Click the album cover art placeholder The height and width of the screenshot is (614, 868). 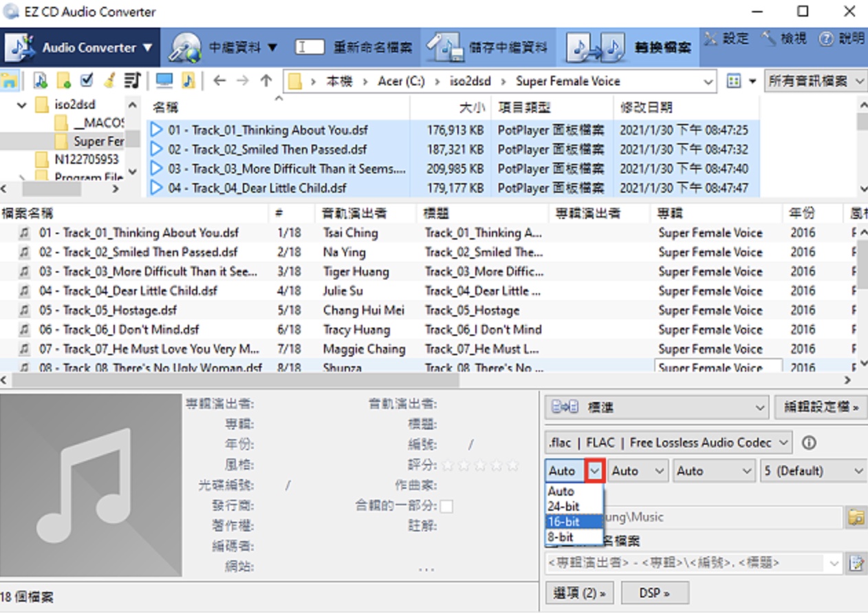91,485
